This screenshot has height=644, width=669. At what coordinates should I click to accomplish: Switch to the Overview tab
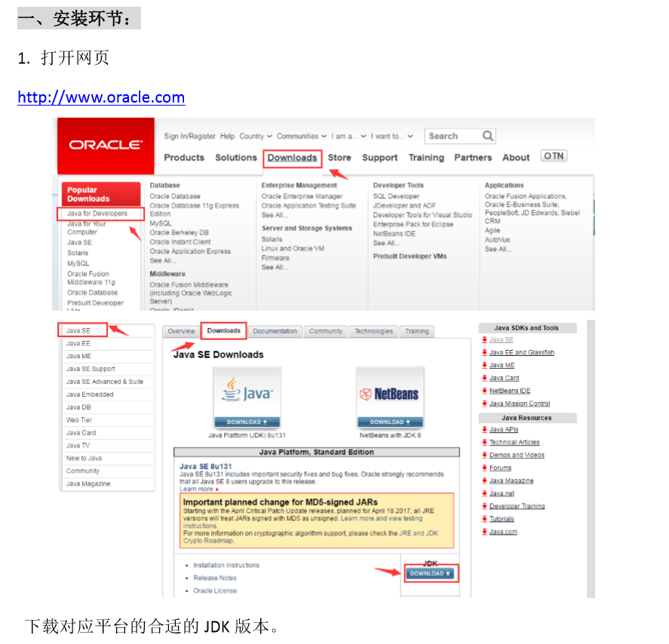point(181,331)
